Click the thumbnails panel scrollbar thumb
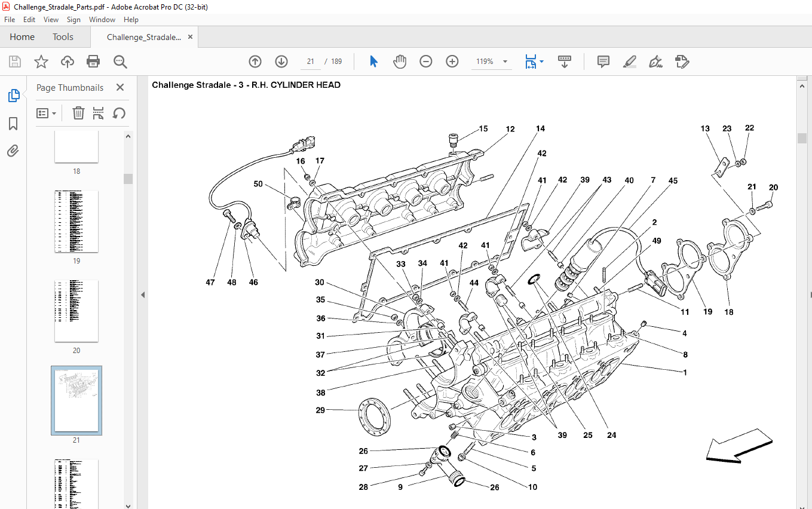 [x=128, y=179]
